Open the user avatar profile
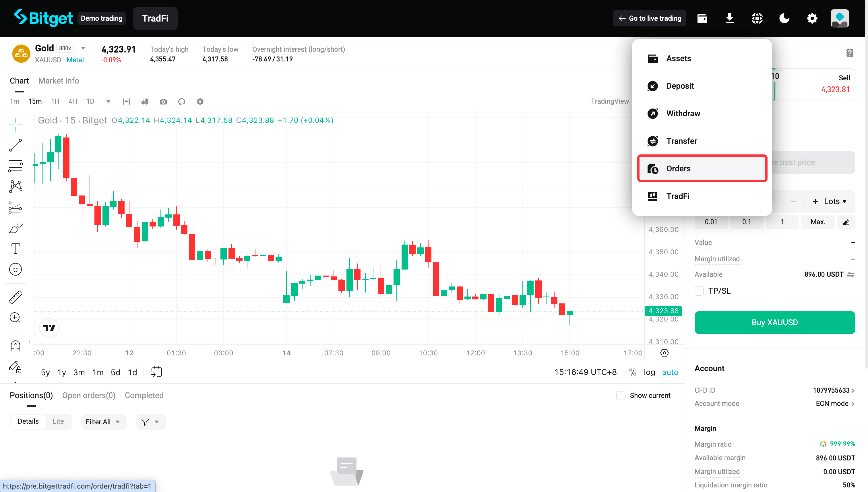Image resolution: width=868 pixels, height=492 pixels. point(840,18)
